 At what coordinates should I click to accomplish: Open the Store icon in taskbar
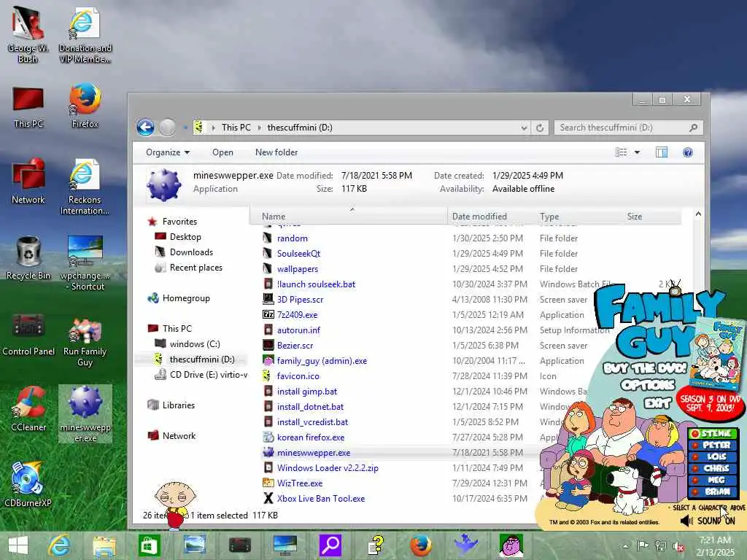149,545
